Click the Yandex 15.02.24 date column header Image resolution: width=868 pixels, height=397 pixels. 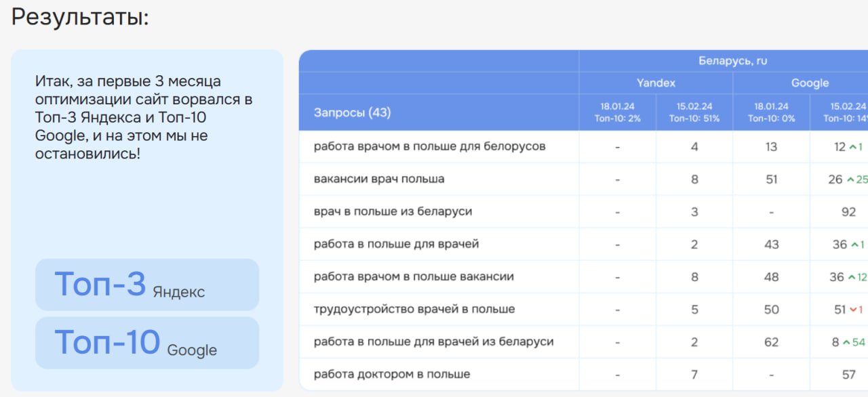click(x=694, y=112)
